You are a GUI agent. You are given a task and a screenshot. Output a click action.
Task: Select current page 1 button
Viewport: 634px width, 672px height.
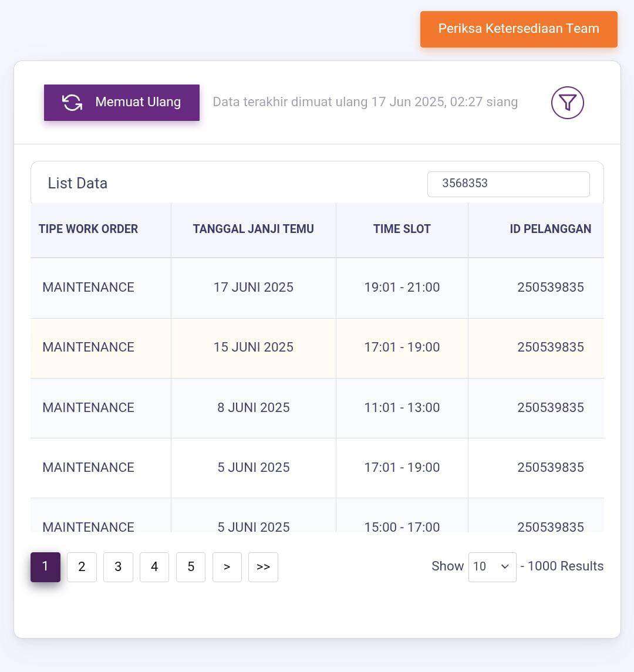tap(45, 567)
